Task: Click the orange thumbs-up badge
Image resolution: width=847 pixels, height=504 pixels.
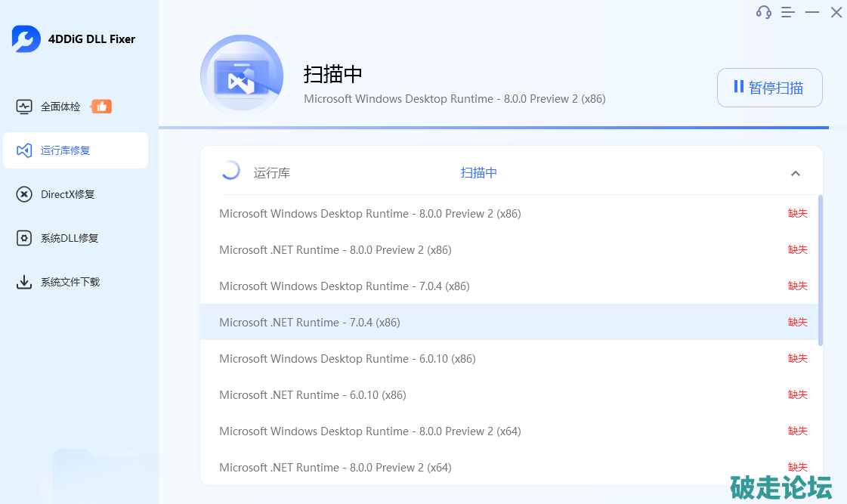Action: (x=101, y=107)
